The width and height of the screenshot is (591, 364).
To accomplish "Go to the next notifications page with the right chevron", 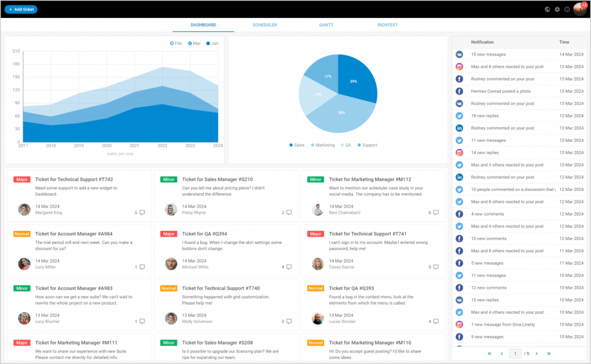I will pos(536,353).
